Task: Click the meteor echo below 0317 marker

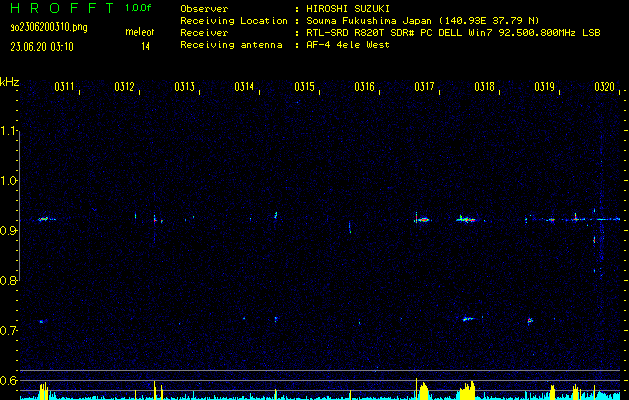Action: click(422, 219)
